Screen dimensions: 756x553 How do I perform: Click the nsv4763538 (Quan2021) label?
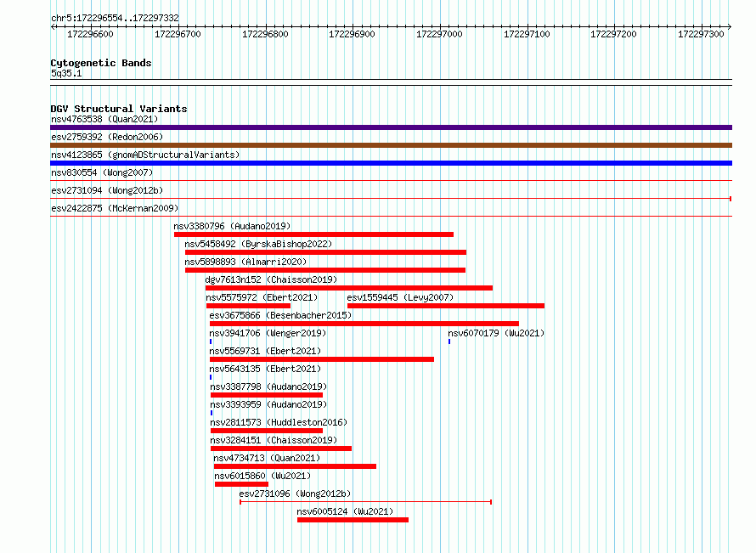pos(104,119)
